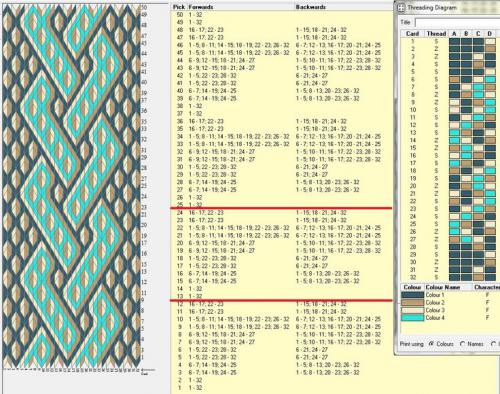
Task: Click card 1 hole D thread cell
Action: 490,42
